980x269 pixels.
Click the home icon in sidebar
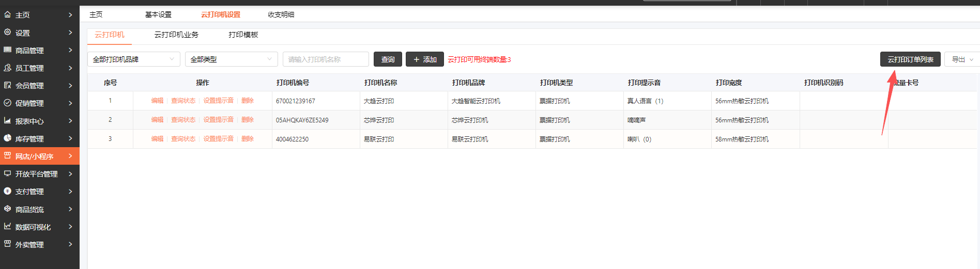pyautogui.click(x=7, y=15)
